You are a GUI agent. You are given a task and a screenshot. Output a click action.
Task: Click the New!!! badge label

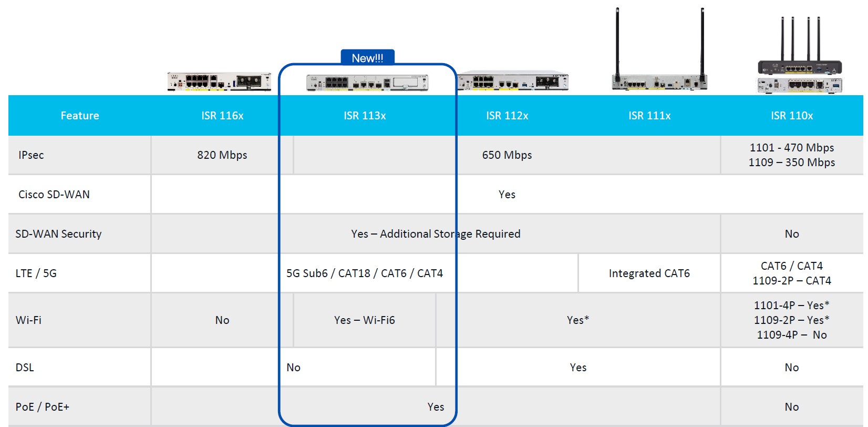(367, 58)
